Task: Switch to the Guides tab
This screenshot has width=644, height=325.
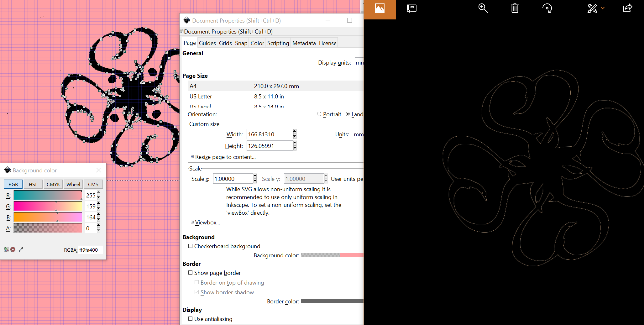Action: (207, 43)
